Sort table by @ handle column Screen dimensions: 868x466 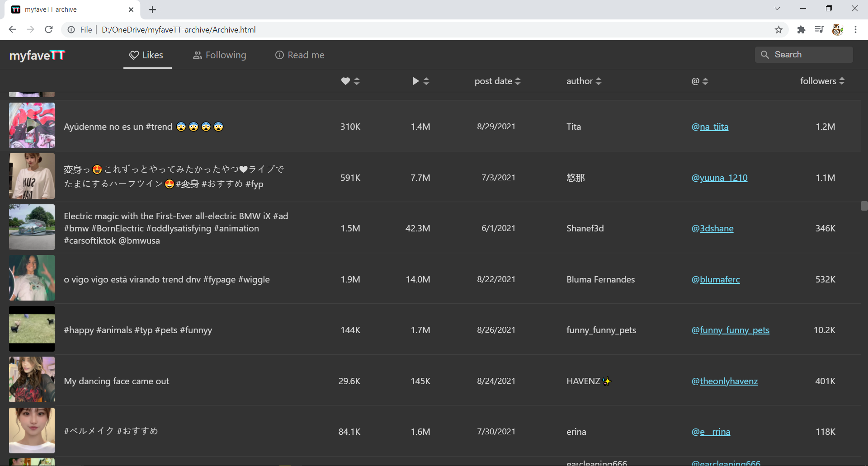click(700, 81)
